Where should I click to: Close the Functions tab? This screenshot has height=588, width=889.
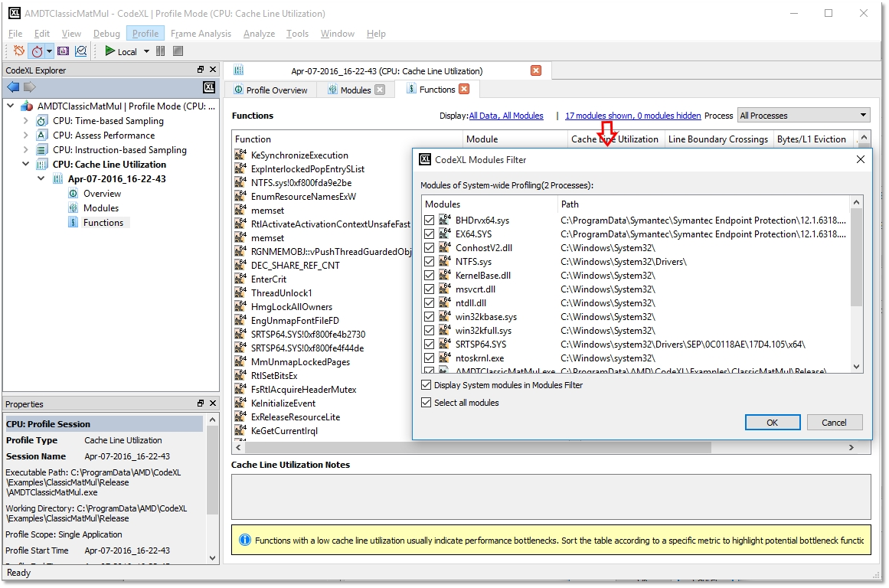tap(464, 89)
